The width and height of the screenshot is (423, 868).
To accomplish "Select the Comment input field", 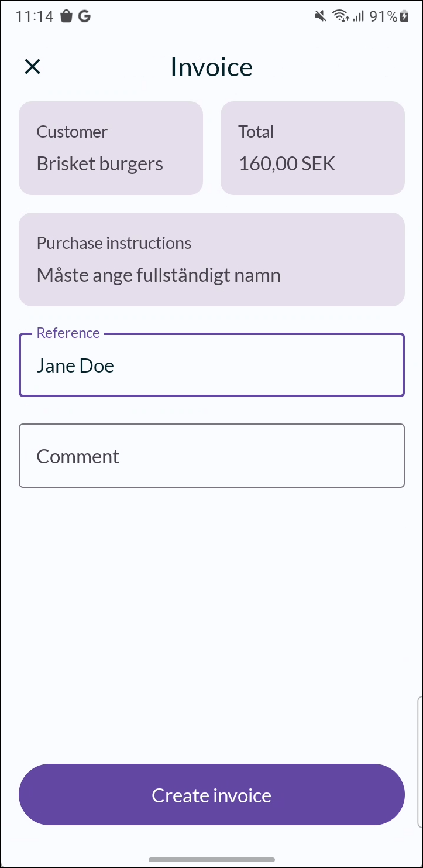I will pos(212,456).
